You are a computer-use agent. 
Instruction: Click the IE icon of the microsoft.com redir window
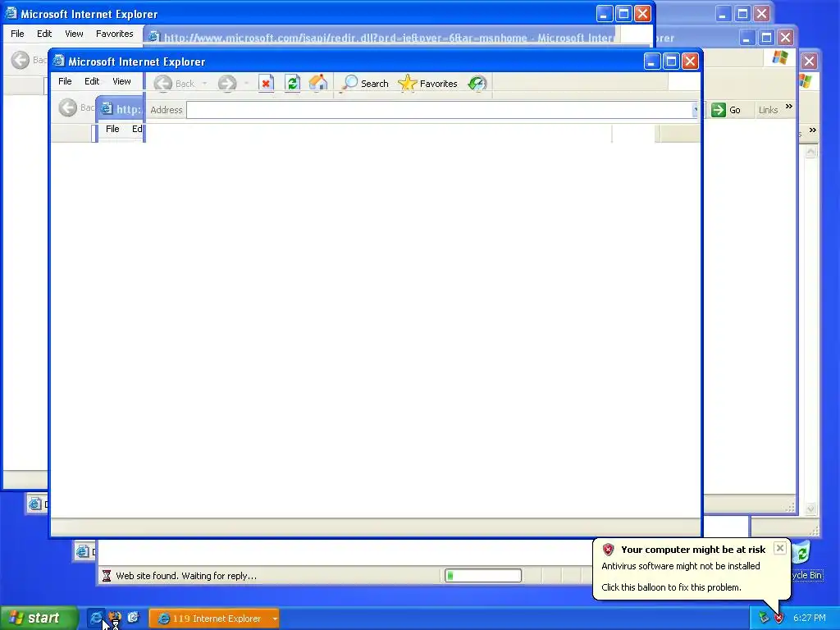pyautogui.click(x=153, y=37)
